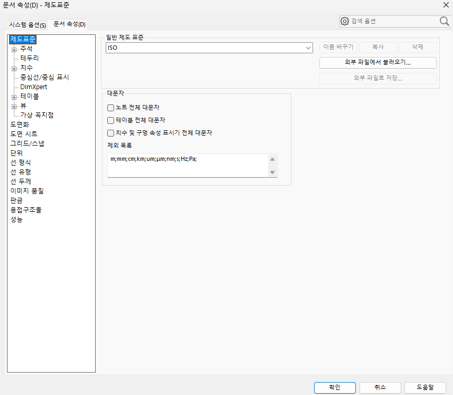Expand the 테이블 tree node

(x=14, y=97)
